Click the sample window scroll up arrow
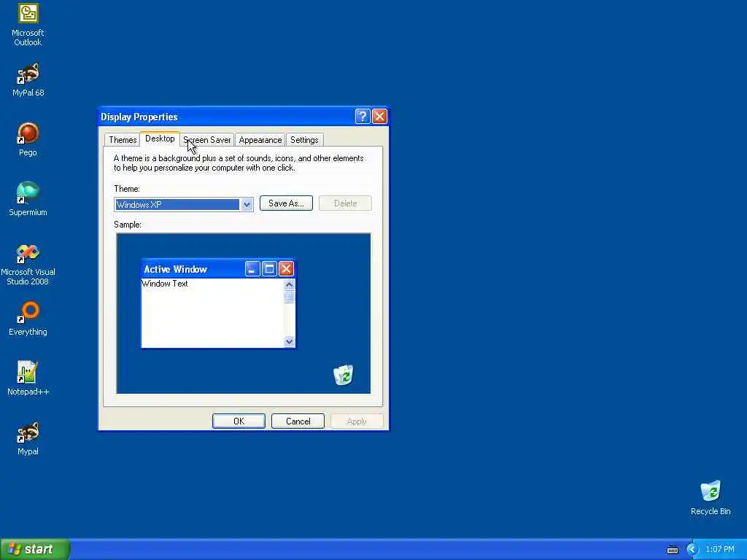Viewport: 747px width, 560px height. click(x=289, y=284)
